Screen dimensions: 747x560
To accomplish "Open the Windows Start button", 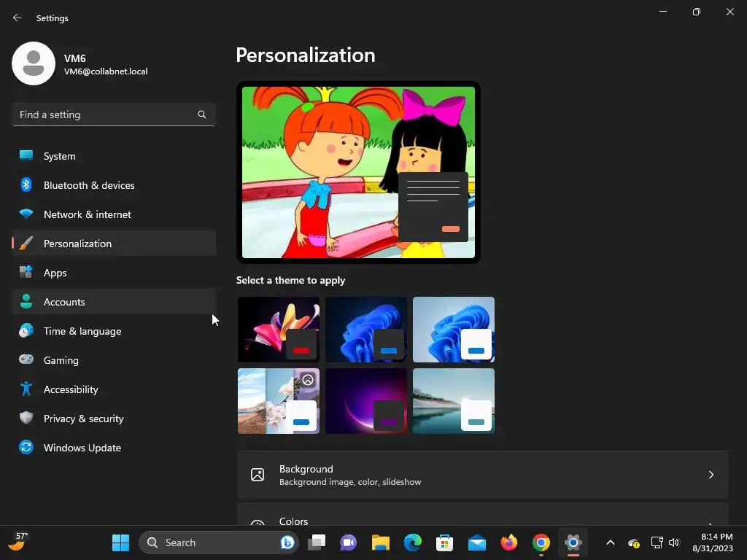I will [120, 542].
